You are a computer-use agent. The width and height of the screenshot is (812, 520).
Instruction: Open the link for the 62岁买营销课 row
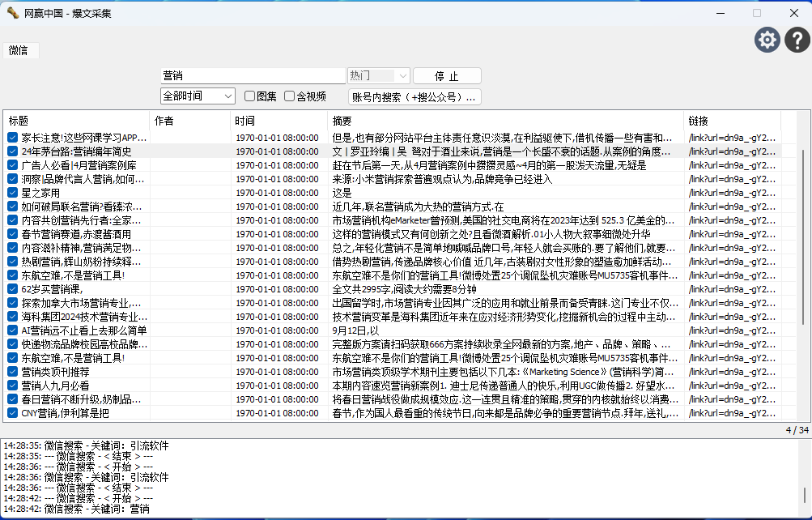(732, 289)
